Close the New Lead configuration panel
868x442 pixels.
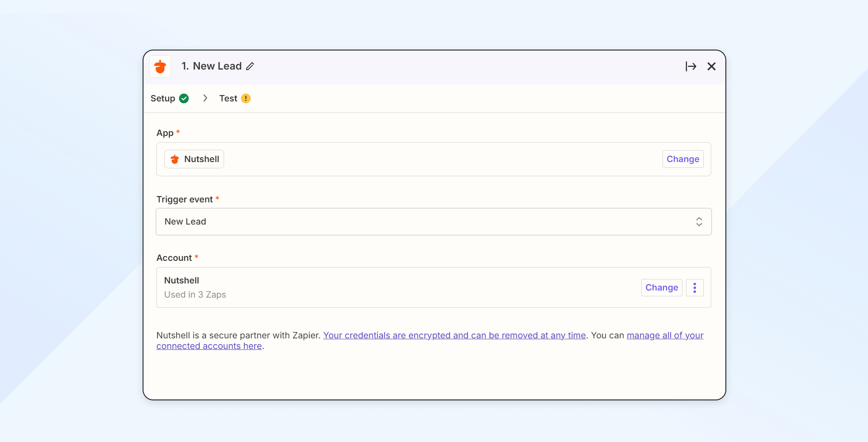pyautogui.click(x=712, y=66)
